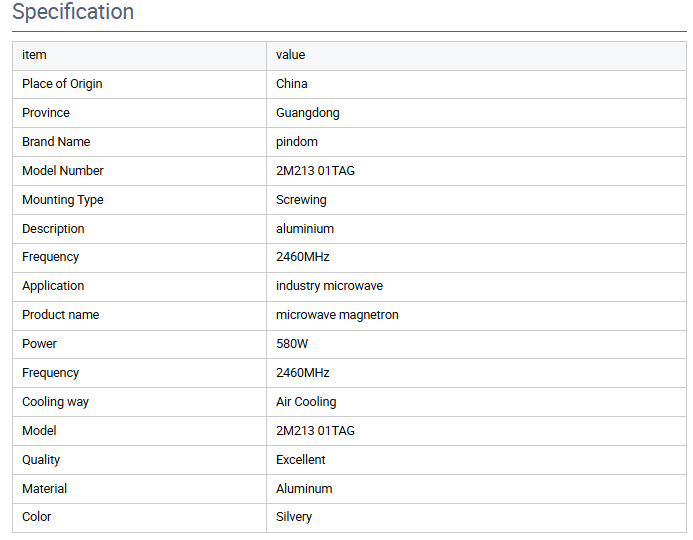Click the "Brand Name" label
The width and height of the screenshot is (693, 540).
56,141
